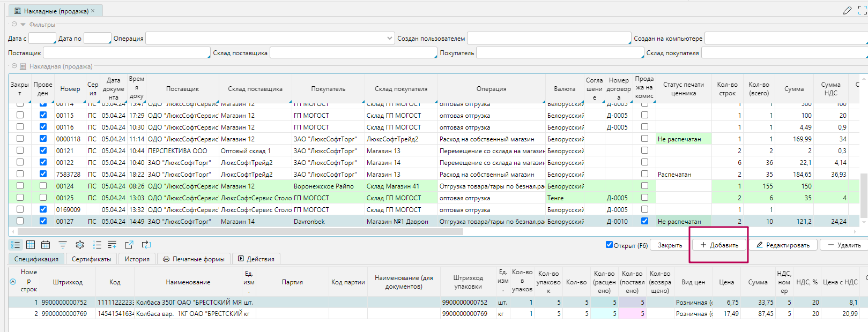
Task: Click the gear settings icon in grid toolbar
Action: coord(80,245)
